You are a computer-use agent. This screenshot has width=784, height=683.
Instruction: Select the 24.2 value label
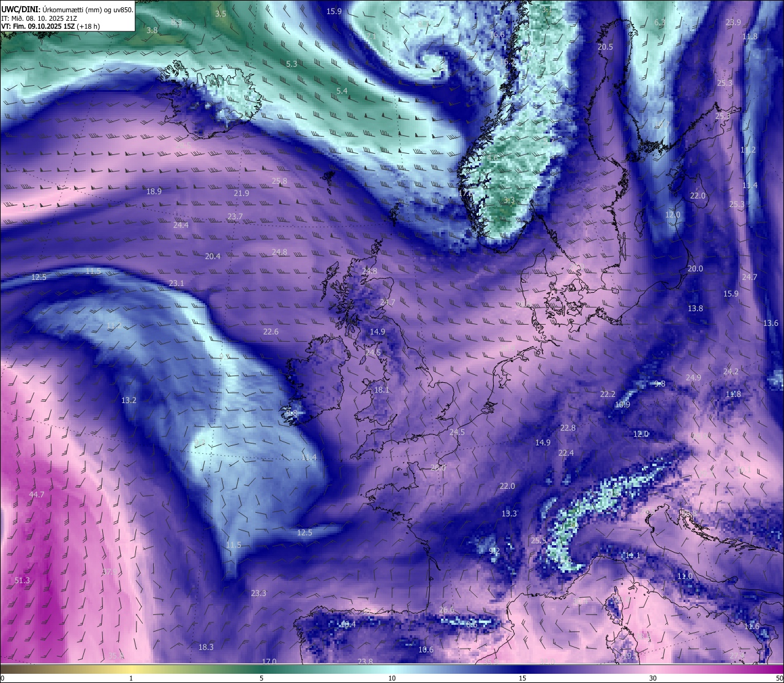click(x=731, y=371)
